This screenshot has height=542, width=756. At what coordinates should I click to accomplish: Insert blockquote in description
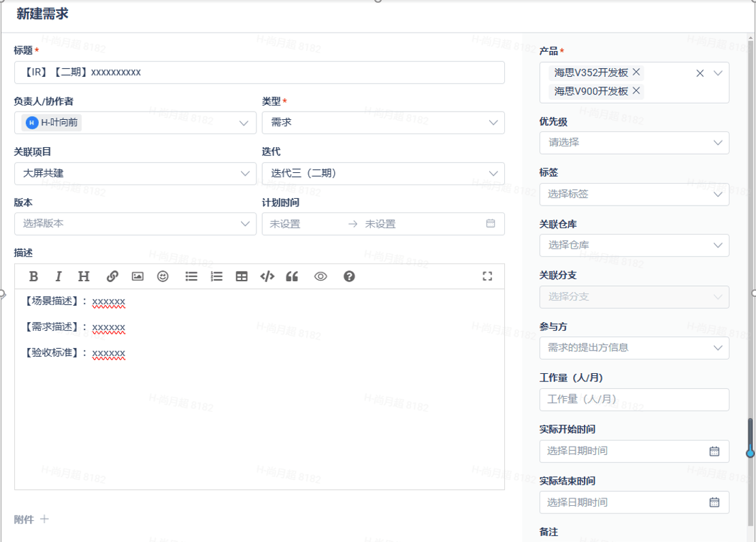coord(292,276)
